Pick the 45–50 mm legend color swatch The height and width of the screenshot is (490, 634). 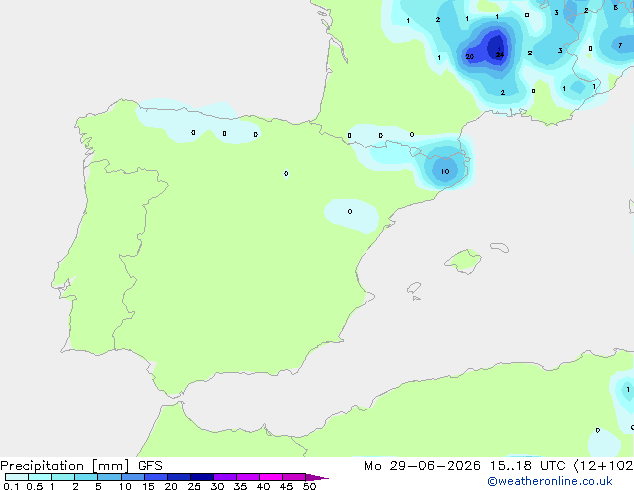294,477
